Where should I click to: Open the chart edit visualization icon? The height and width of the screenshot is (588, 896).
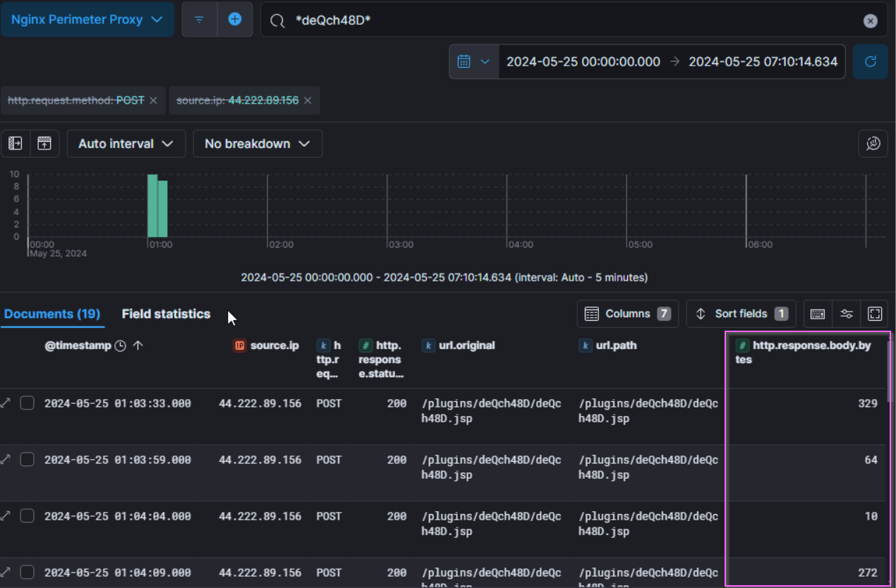pyautogui.click(x=873, y=144)
